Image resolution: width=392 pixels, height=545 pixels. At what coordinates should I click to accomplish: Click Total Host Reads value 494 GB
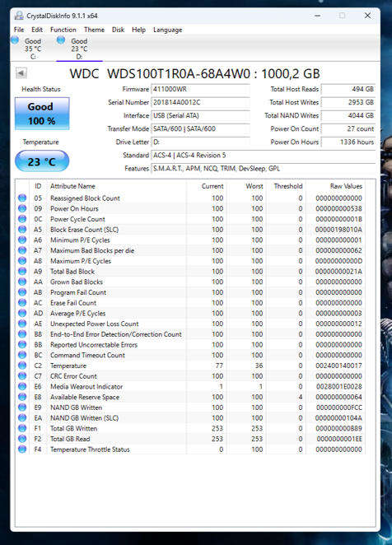click(348, 90)
